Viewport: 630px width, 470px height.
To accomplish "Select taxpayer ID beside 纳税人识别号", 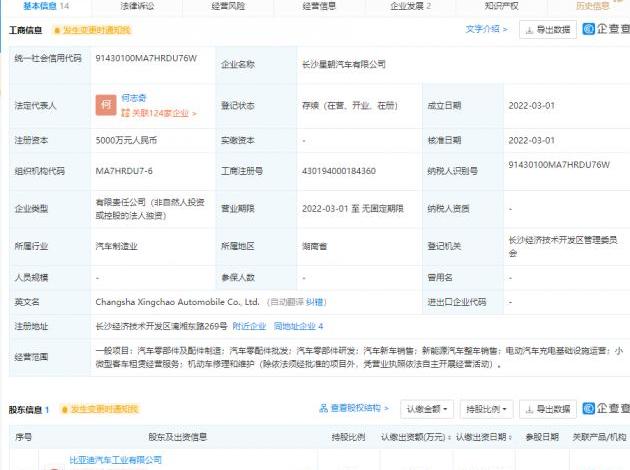I will pos(559,165).
